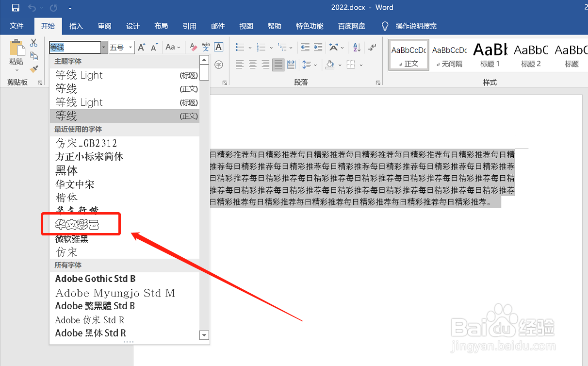Click the Sort icon in Paragraph group
This screenshot has height=366, width=588.
tap(356, 47)
